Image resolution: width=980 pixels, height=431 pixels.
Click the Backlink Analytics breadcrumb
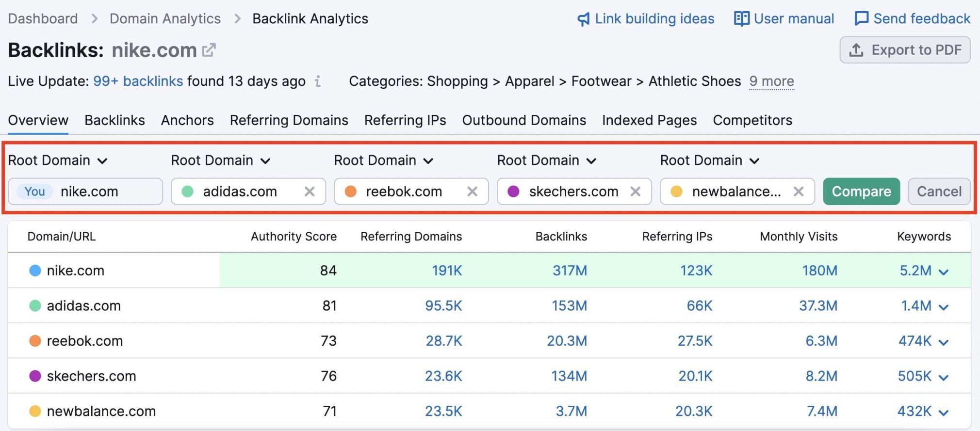coord(310,19)
